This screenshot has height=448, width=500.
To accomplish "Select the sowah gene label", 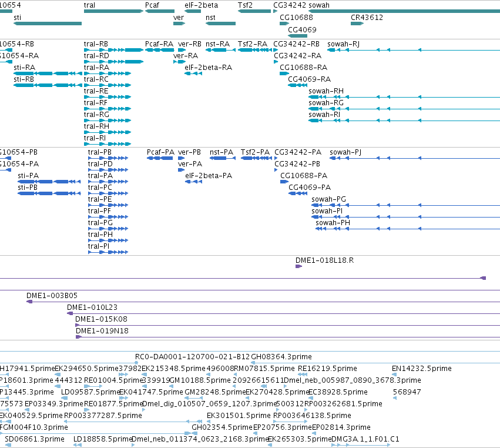I will [x=319, y=5].
